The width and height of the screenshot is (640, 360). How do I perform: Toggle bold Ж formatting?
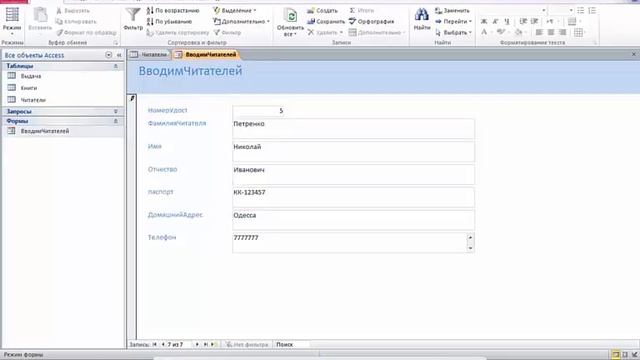484,21
